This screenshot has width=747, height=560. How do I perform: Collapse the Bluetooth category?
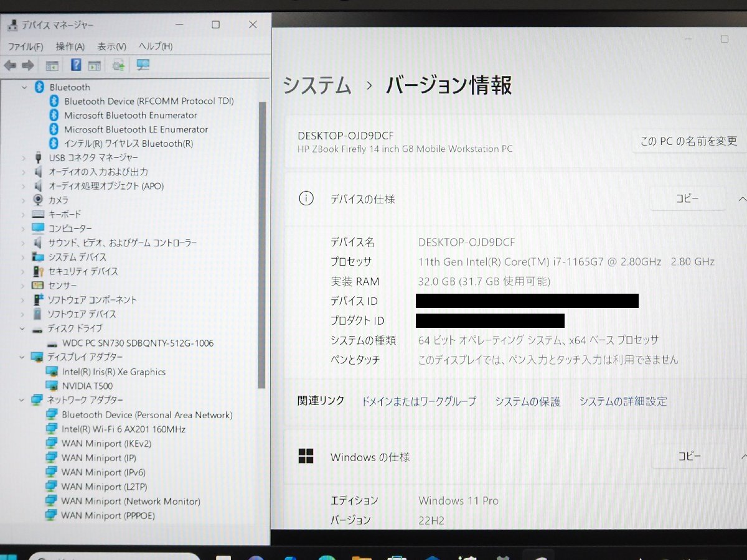tap(24, 88)
